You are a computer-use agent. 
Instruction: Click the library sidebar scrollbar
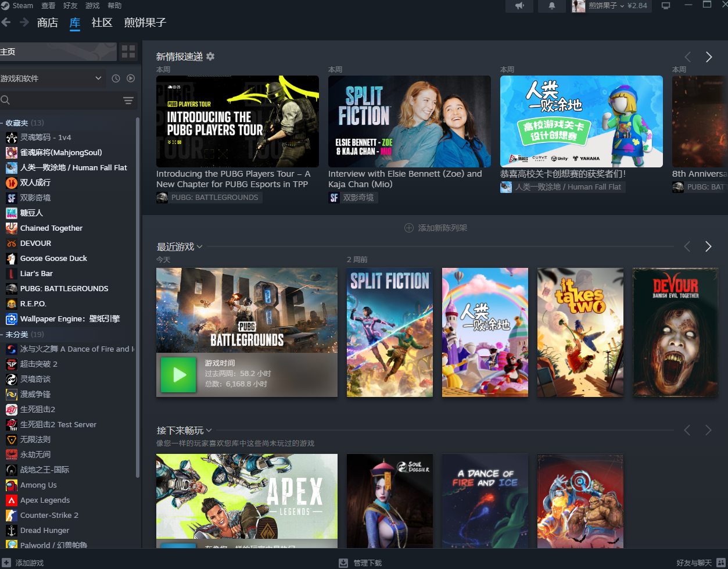click(138, 296)
